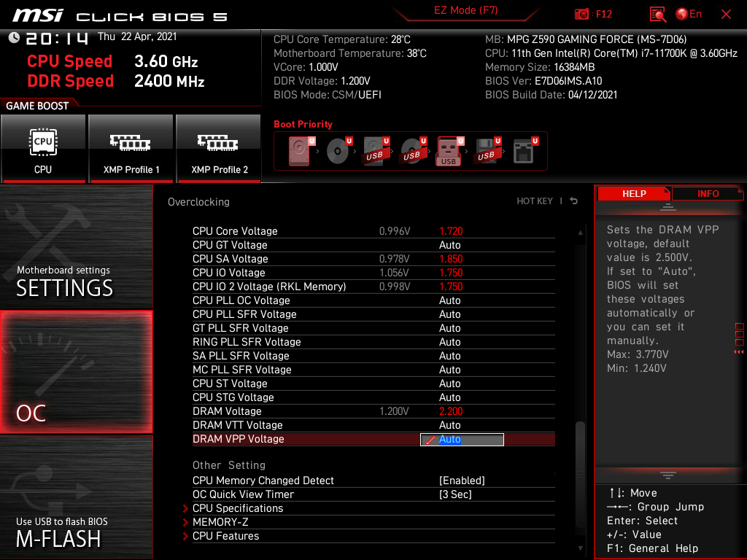
Task: Select the network boot device icon
Action: tap(525, 151)
